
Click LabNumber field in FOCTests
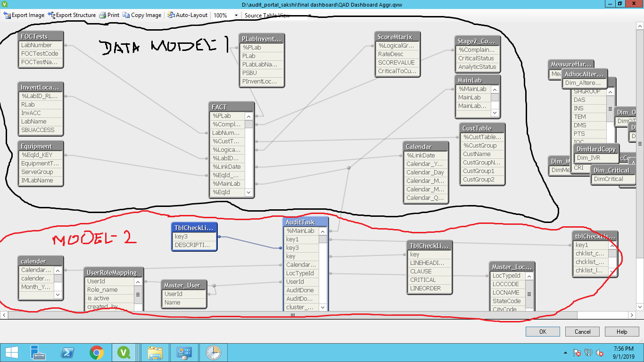(41, 45)
